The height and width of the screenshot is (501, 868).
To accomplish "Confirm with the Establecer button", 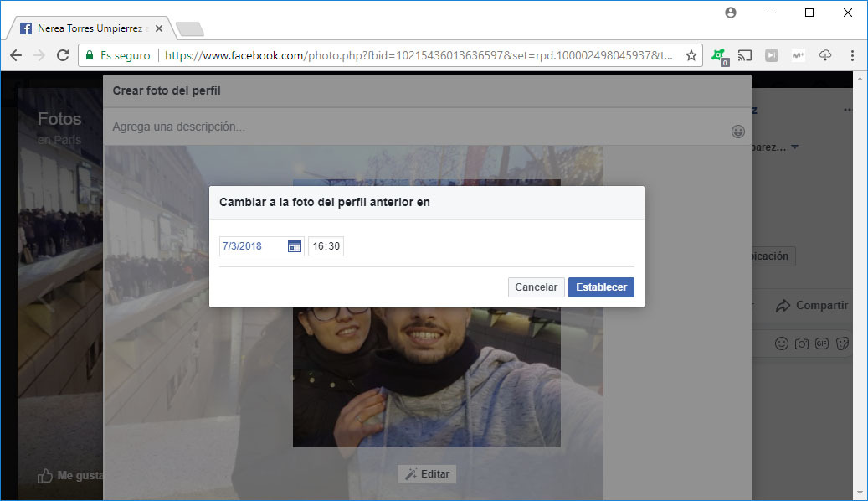I will pyautogui.click(x=601, y=287).
